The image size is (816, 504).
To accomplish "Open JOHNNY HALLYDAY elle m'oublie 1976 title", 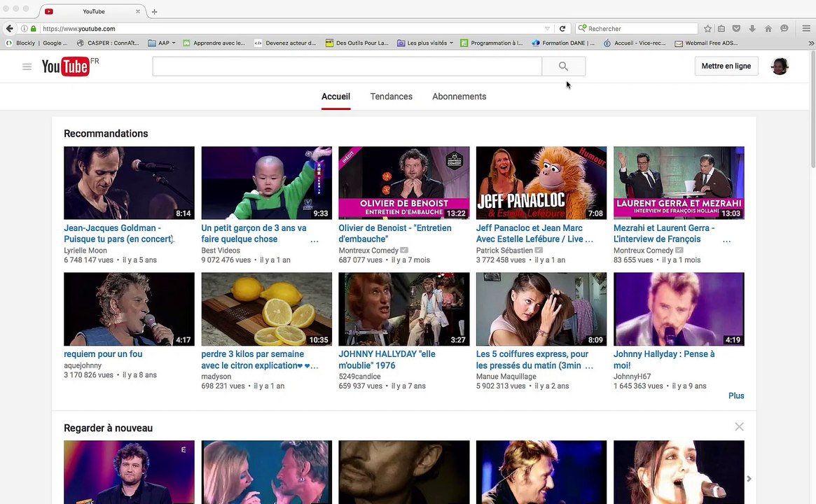I will pos(387,360).
